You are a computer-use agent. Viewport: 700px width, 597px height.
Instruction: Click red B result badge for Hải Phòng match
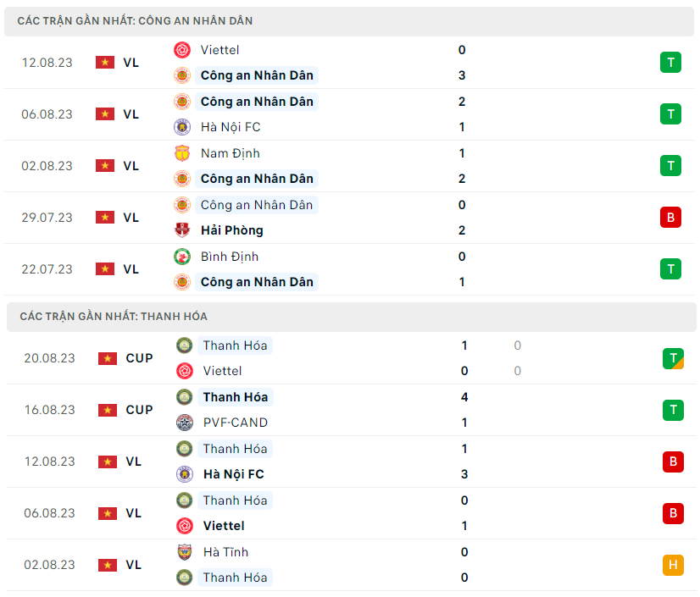click(x=670, y=217)
